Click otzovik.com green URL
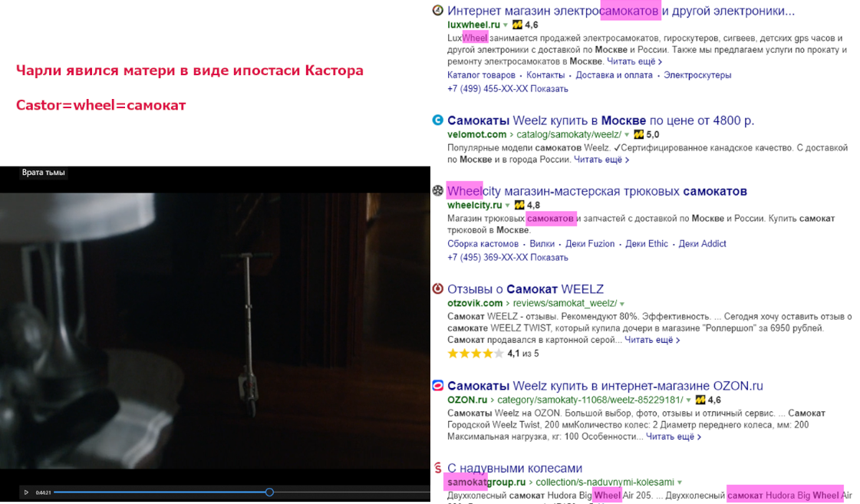The width and height of the screenshot is (860, 504). (475, 303)
